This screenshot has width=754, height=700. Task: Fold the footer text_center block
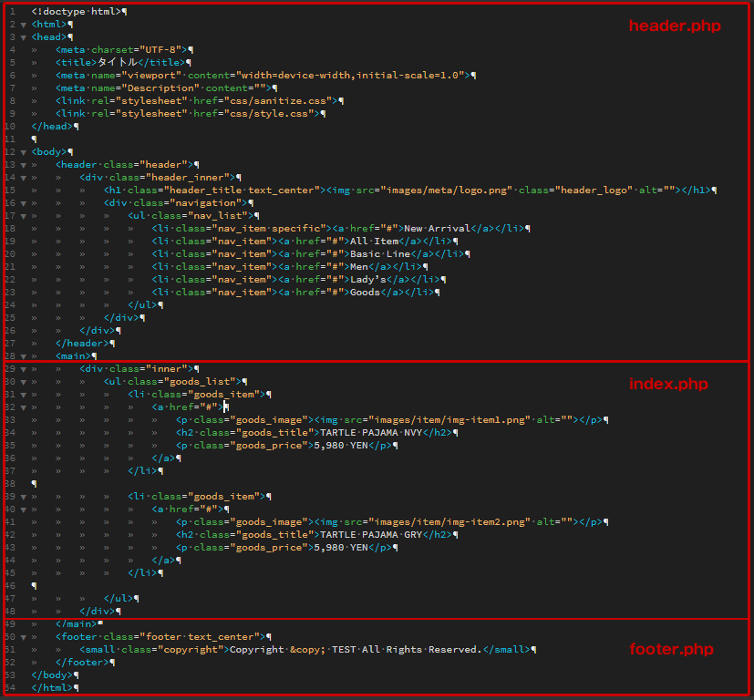coord(23,636)
